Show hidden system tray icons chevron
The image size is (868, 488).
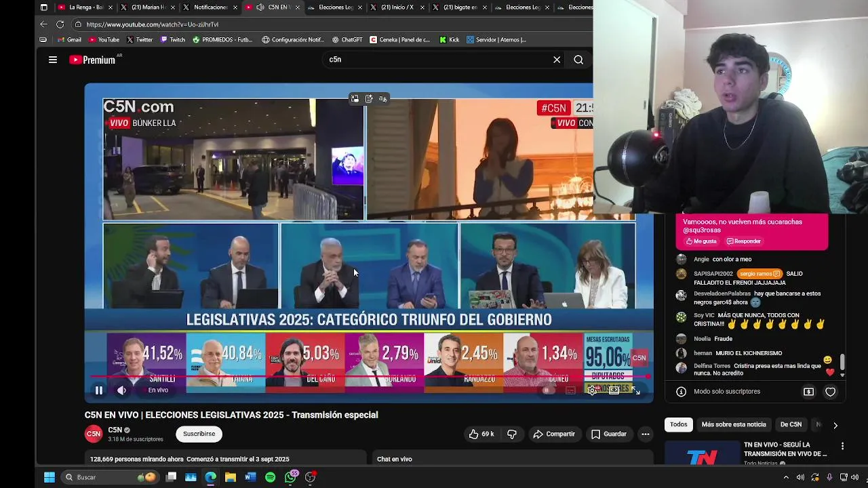click(787, 477)
